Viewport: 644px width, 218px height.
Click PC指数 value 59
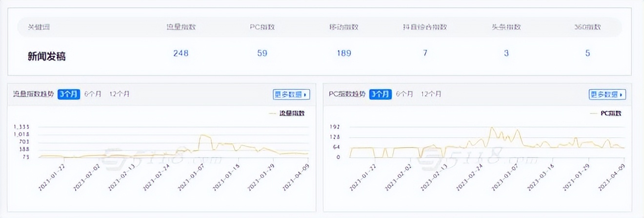[262, 53]
